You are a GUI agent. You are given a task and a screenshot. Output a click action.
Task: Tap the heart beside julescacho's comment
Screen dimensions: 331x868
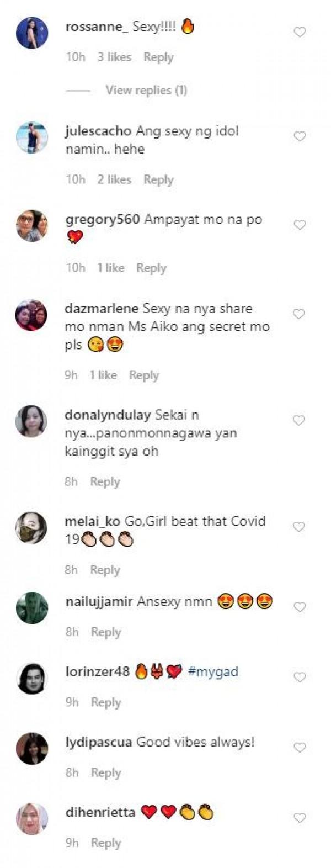[x=300, y=136]
